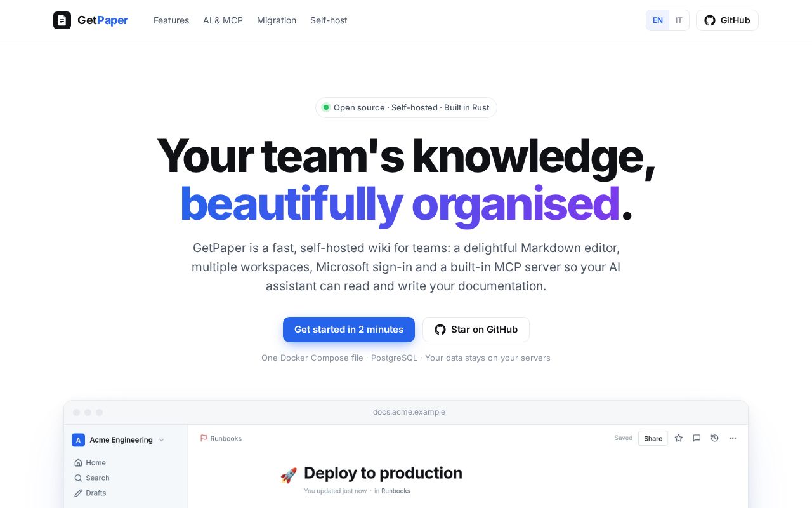Open comments via the speech bubble icon
812x508 pixels.
click(x=697, y=438)
